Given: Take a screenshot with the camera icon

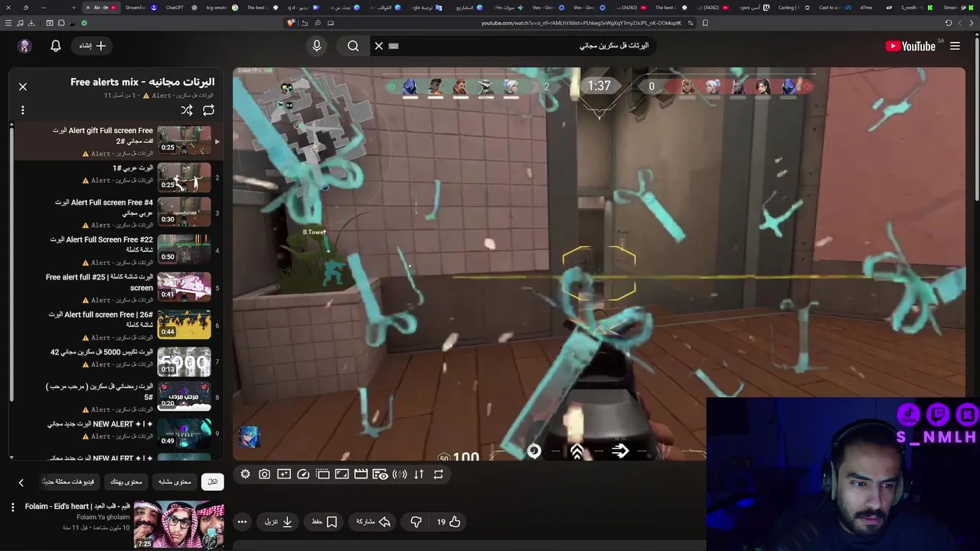Looking at the screenshot, I should click(264, 474).
